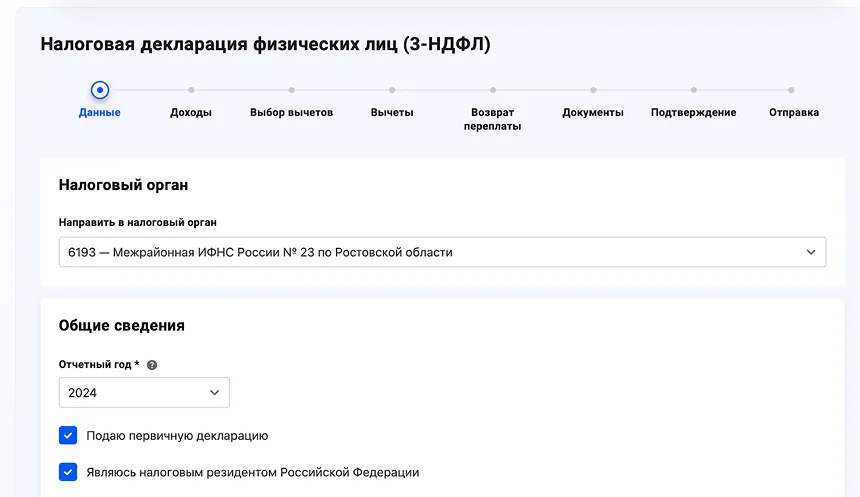Click the Возврат переплаты step dot
Screen dimensions: 860x497
pyautogui.click(x=492, y=90)
